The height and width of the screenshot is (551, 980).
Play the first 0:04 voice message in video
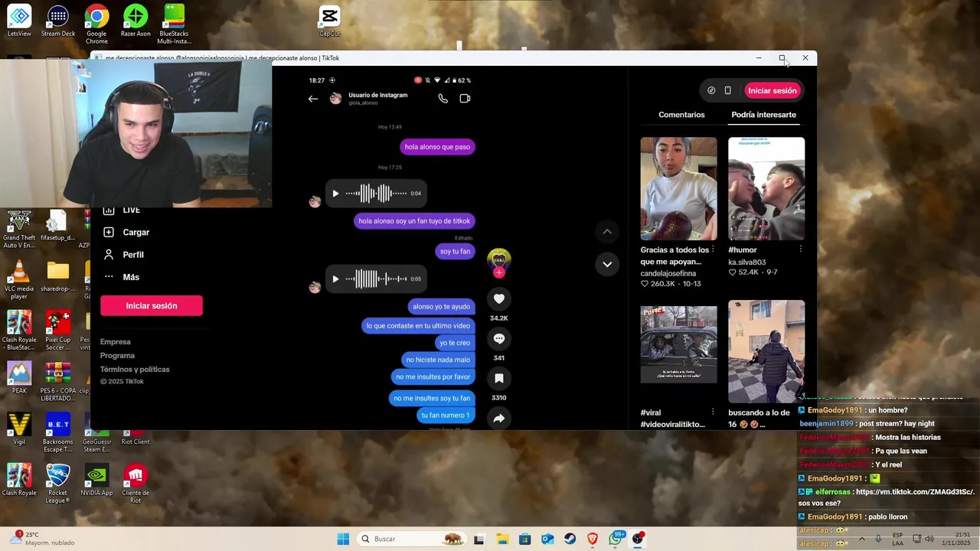[335, 194]
